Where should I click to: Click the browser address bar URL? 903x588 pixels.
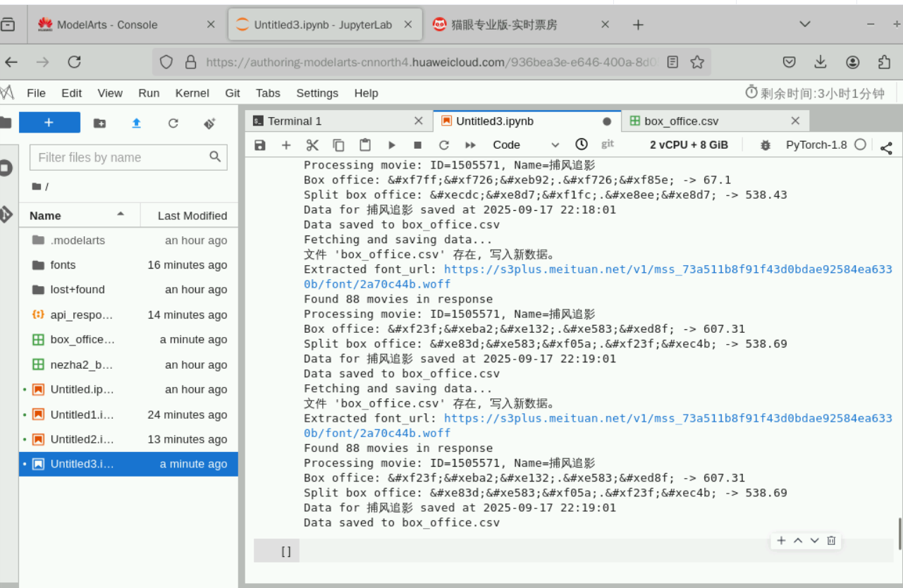pyautogui.click(x=431, y=62)
